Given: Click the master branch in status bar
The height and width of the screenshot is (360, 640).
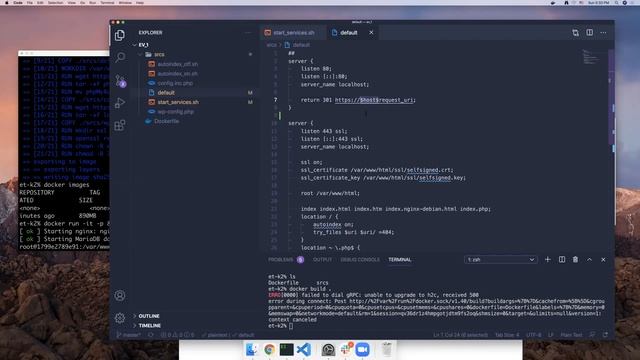Looking at the screenshot, I should [129, 335].
